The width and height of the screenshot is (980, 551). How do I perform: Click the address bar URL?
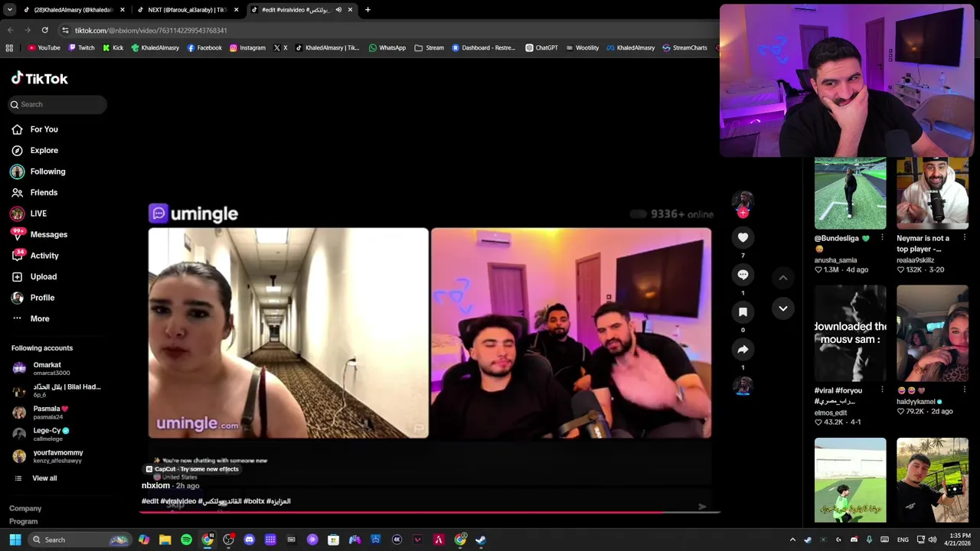click(x=151, y=31)
